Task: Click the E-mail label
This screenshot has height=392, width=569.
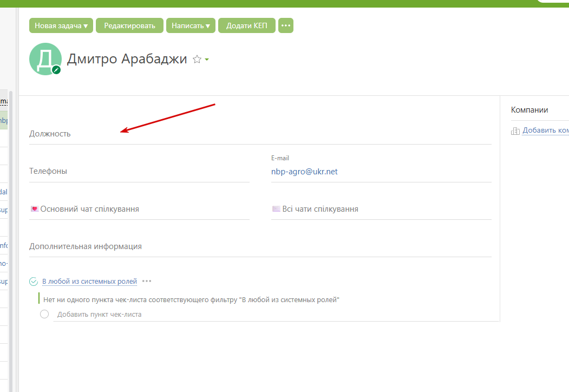Action: (280, 158)
